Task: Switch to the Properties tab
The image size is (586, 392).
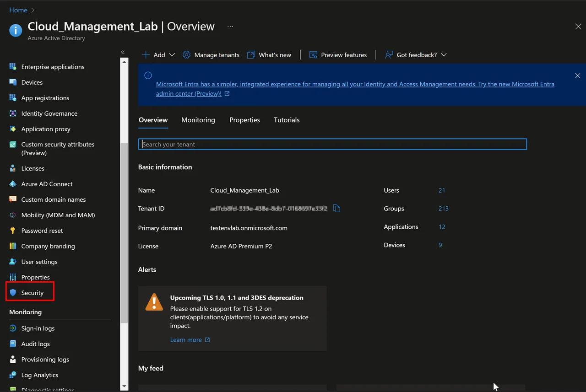Action: coord(244,120)
